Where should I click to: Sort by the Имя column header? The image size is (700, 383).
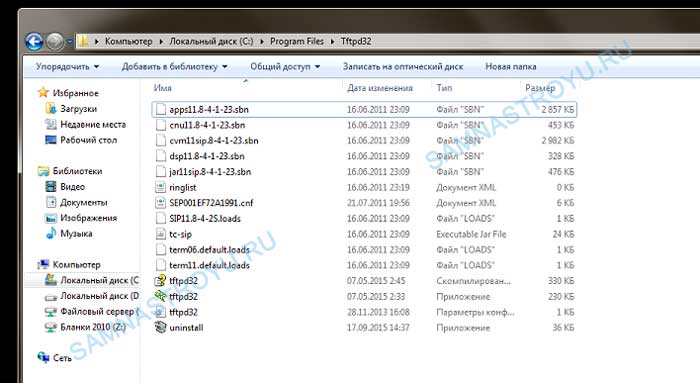pyautogui.click(x=162, y=88)
